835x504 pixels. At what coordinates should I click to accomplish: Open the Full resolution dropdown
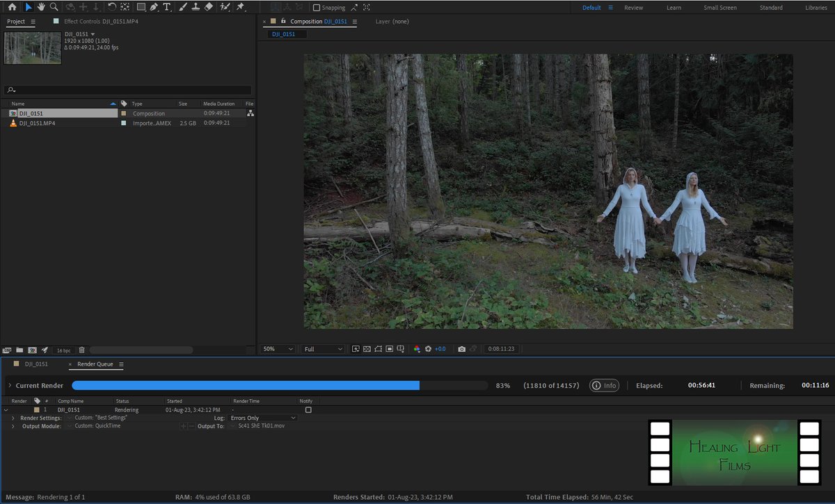tap(324, 349)
